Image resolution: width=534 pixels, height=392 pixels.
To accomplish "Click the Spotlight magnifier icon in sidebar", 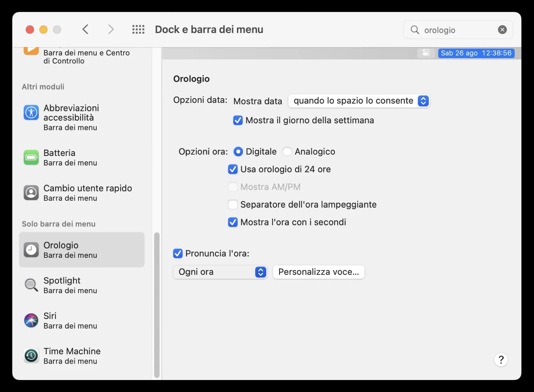I will click(31, 285).
